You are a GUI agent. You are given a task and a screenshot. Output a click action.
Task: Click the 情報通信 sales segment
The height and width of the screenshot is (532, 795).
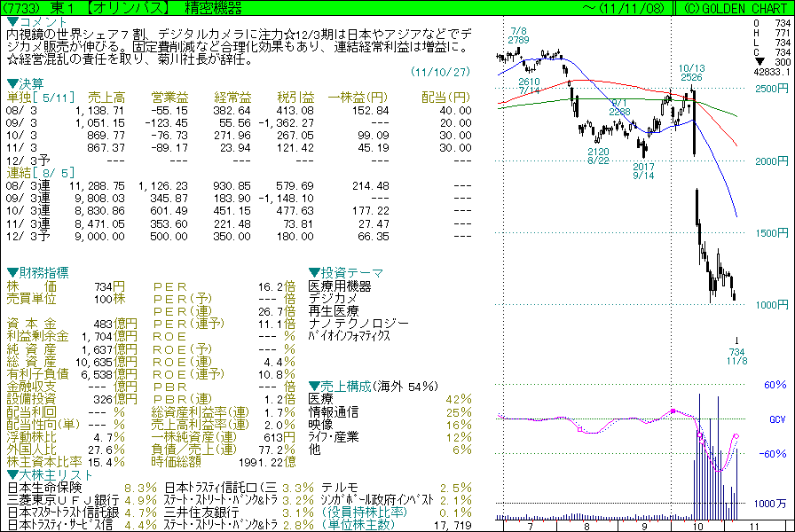click(x=334, y=411)
